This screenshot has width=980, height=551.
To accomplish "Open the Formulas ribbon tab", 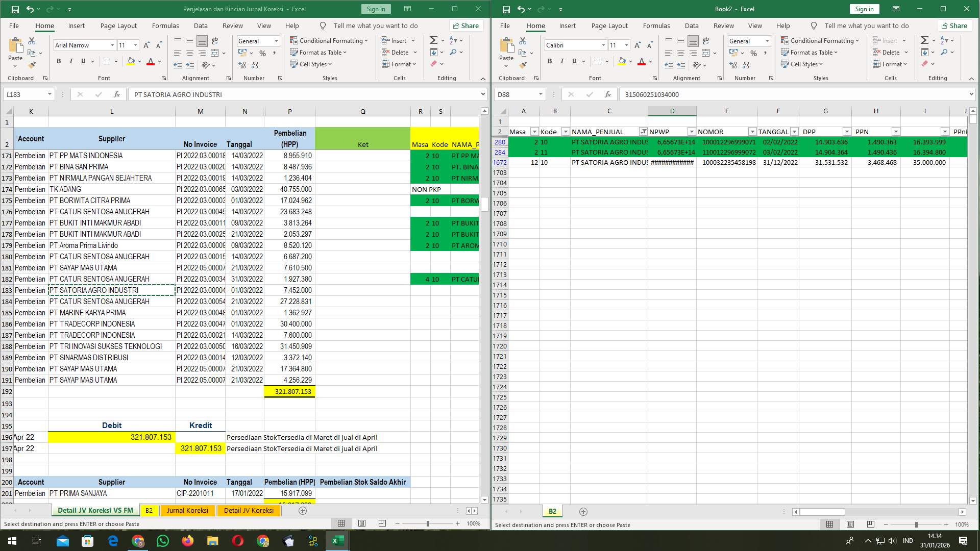I will point(165,26).
